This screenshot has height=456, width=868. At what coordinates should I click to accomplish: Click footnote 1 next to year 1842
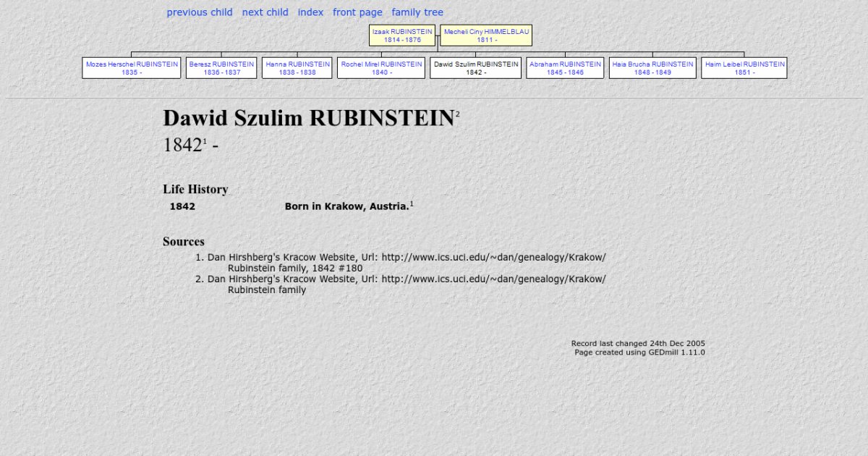[x=205, y=141]
